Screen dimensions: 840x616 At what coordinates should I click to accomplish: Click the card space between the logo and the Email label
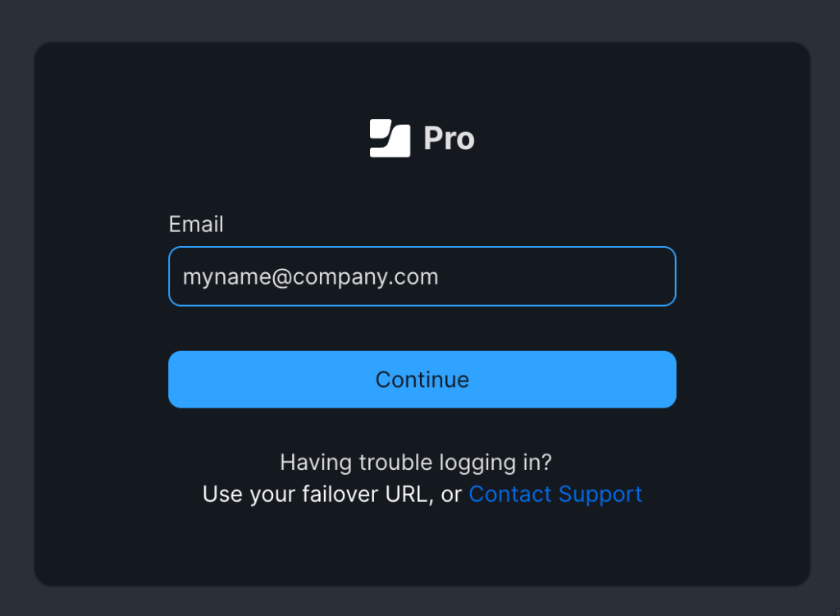pos(422,185)
